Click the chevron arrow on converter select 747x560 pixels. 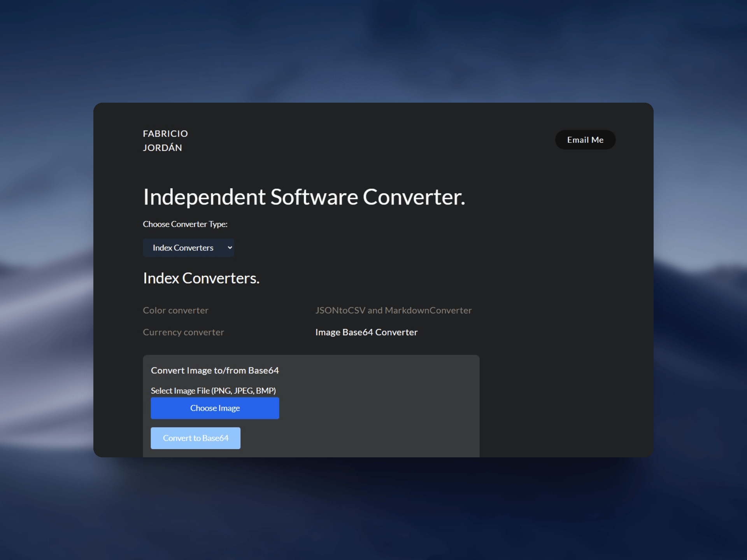[230, 248]
